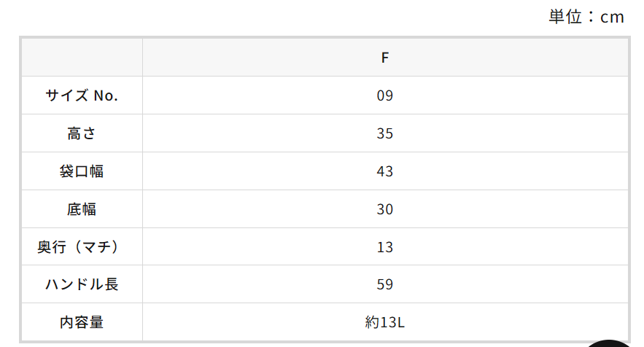Select the 内容量 row label
This screenshot has width=644, height=347.
pyautogui.click(x=82, y=322)
